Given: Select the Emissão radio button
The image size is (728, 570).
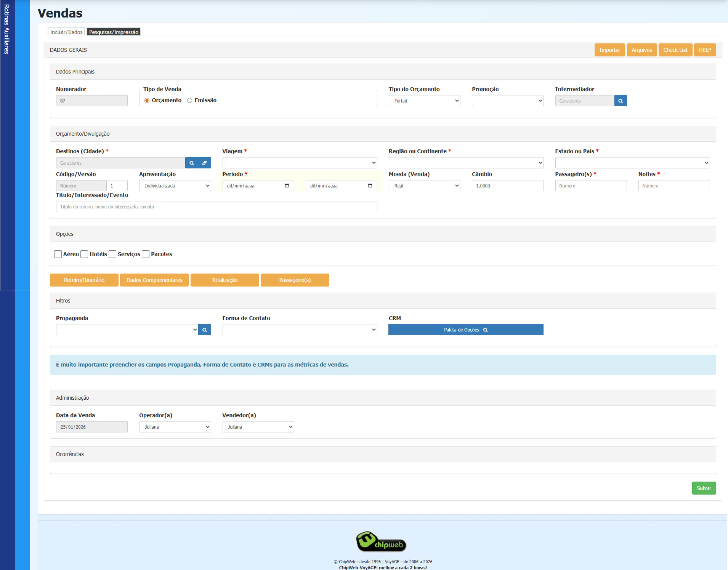Looking at the screenshot, I should tap(189, 101).
